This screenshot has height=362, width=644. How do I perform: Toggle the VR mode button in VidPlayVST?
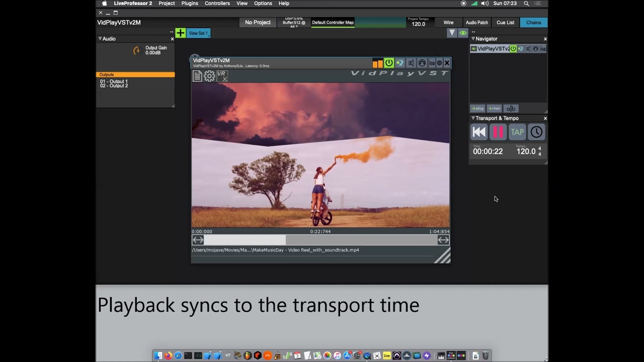coord(222,76)
